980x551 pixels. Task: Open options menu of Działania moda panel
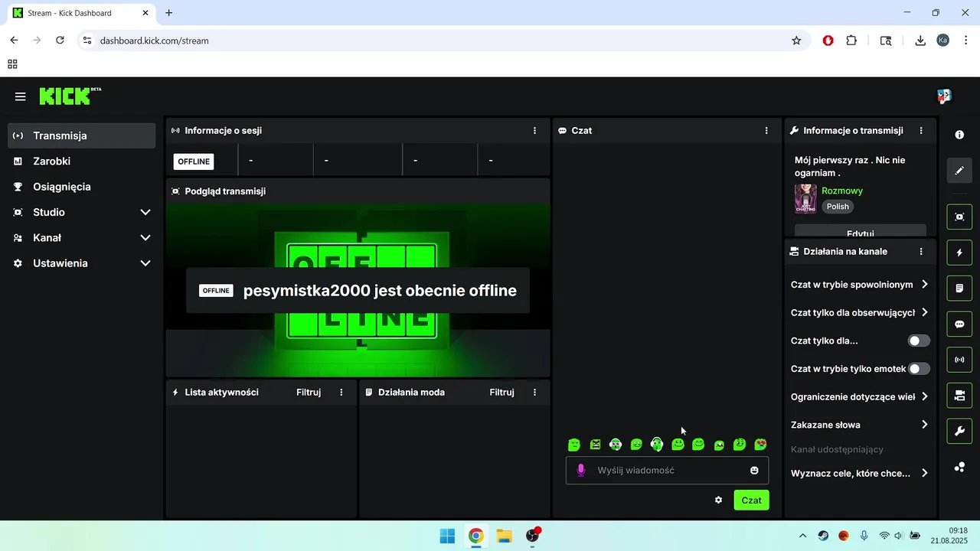[x=534, y=392]
